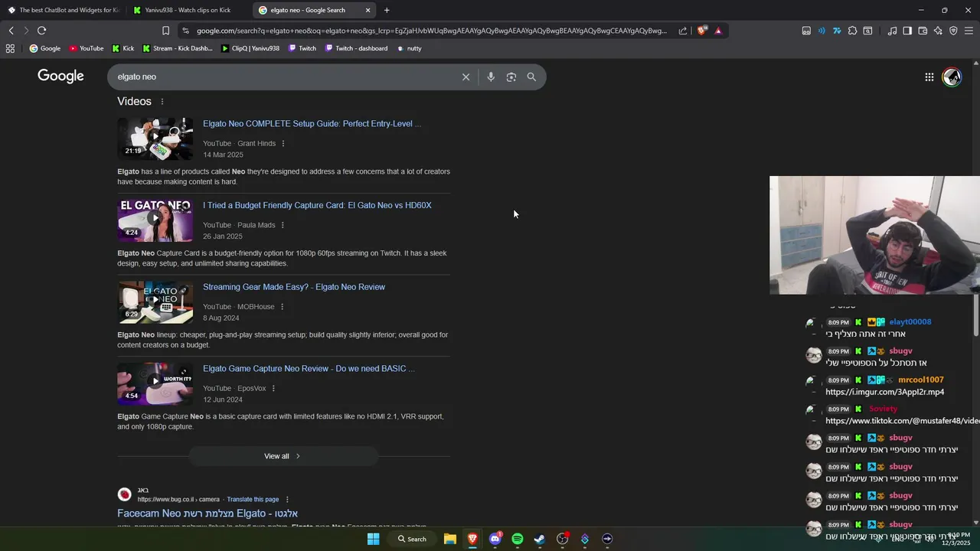Click the share page icon in address bar
This screenshot has height=551, width=980.
[683, 31]
